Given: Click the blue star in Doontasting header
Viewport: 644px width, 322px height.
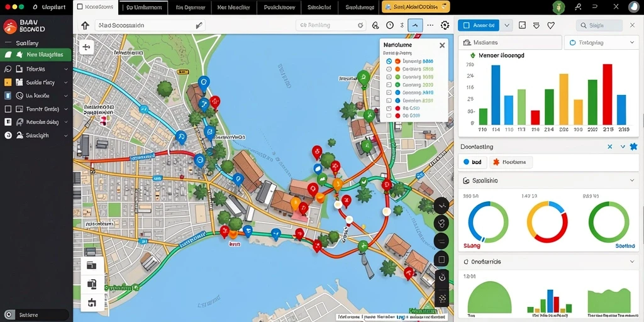Looking at the screenshot, I should (633, 147).
